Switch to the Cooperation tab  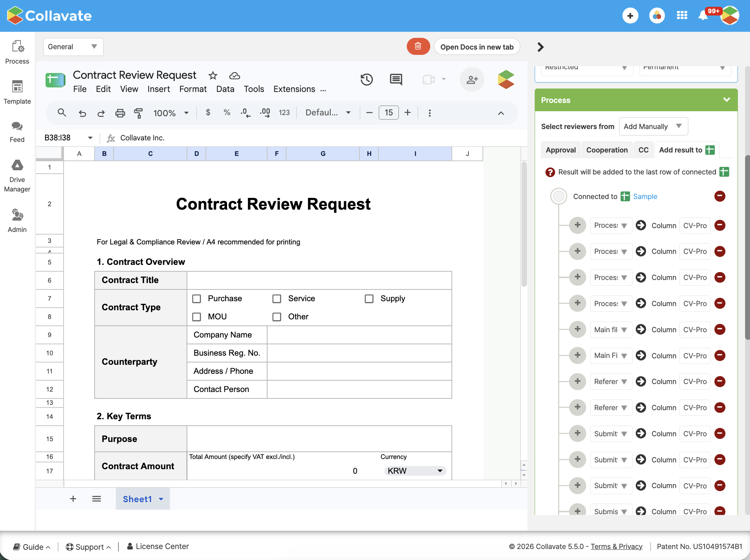[607, 150]
